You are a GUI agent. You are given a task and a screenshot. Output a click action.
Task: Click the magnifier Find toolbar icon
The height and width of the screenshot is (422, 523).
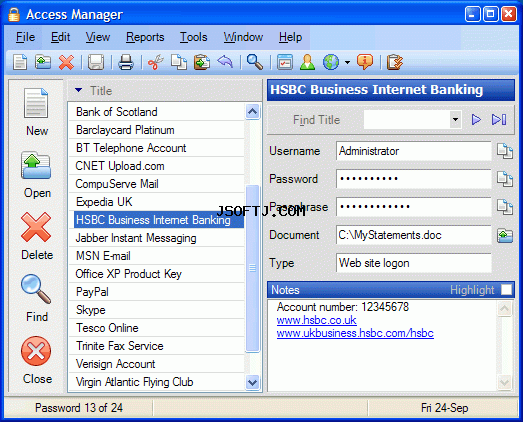[255, 62]
